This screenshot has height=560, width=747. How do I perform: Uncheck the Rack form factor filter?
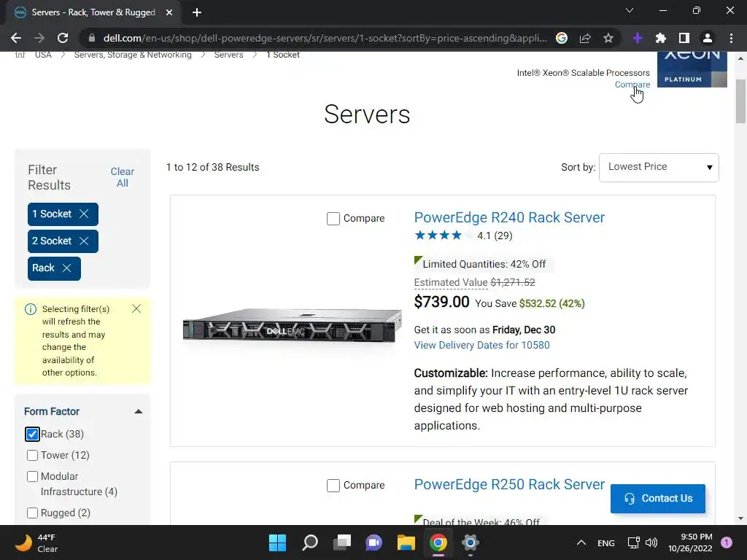click(32, 435)
